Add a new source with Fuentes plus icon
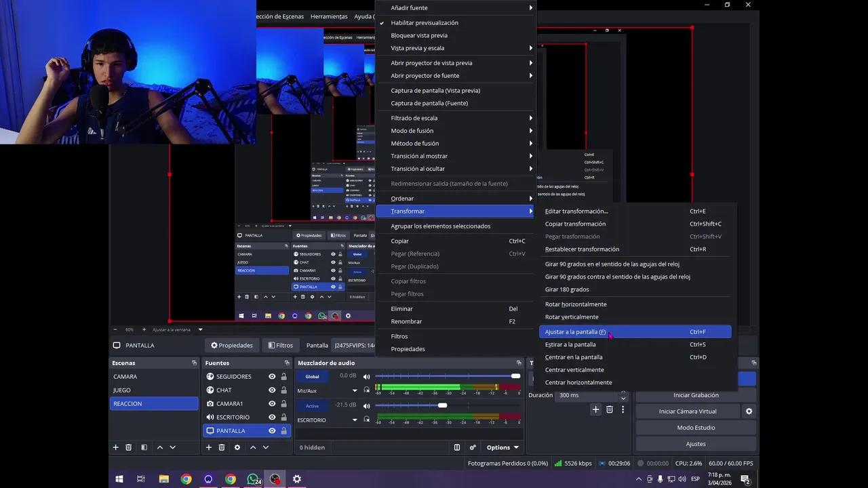This screenshot has width=868, height=488. [208, 447]
